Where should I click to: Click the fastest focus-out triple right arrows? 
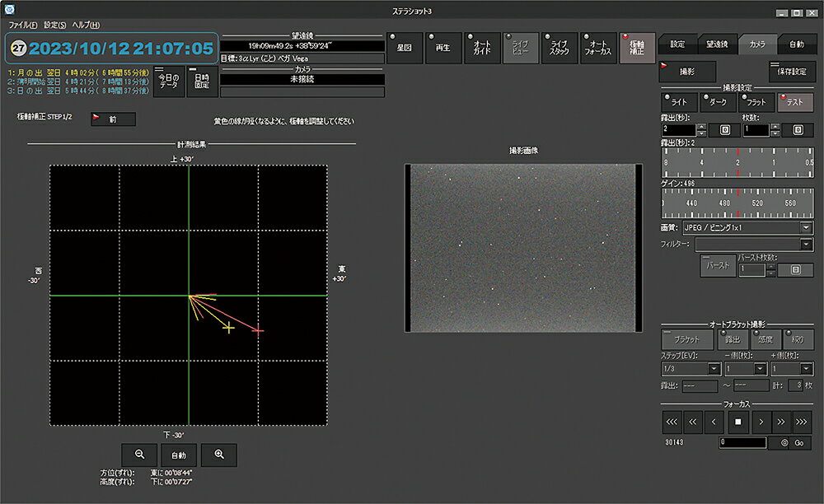(x=801, y=422)
